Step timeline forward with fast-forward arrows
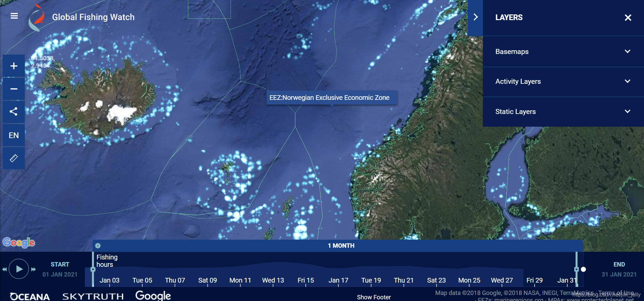644x301 pixels. pos(33,269)
